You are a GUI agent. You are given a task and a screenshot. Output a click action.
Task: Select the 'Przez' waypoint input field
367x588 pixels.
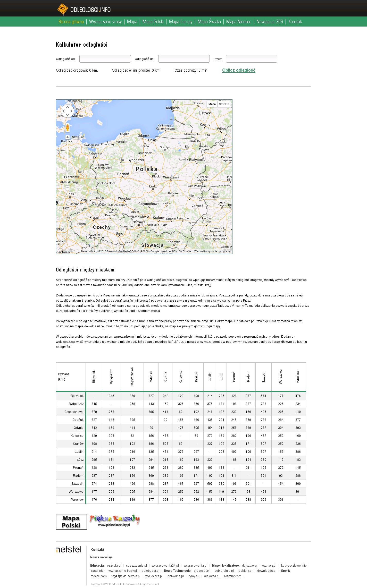[251, 59]
